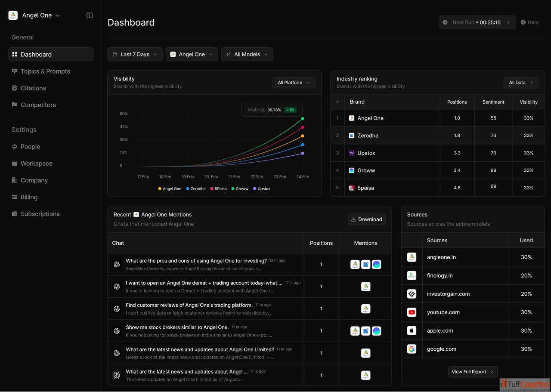The image size is (551, 392).
Task: Click the Help question mark icon
Action: click(x=523, y=22)
